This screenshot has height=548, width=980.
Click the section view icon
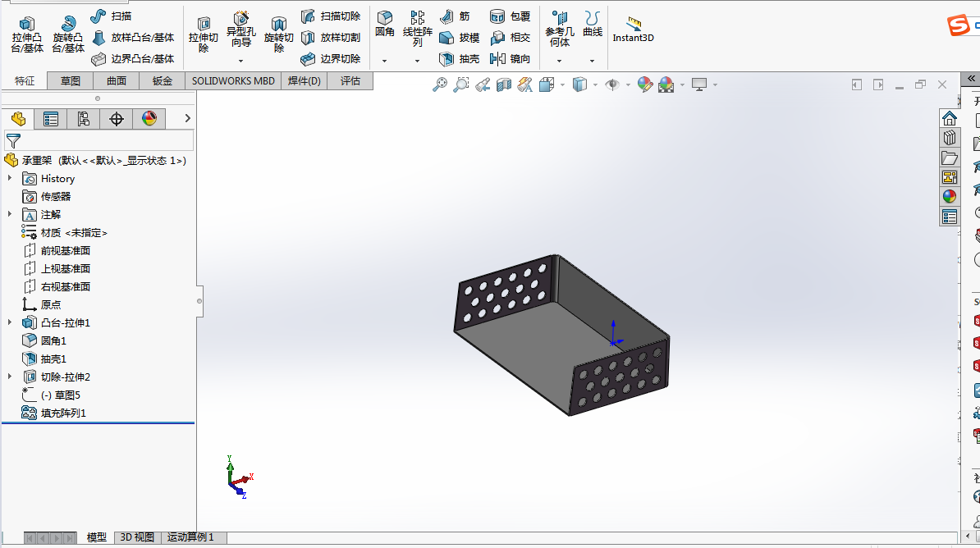pos(504,84)
